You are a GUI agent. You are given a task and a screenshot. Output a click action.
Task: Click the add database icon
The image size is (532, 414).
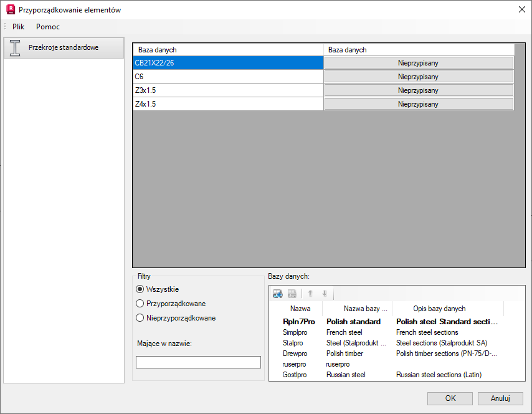pos(278,294)
